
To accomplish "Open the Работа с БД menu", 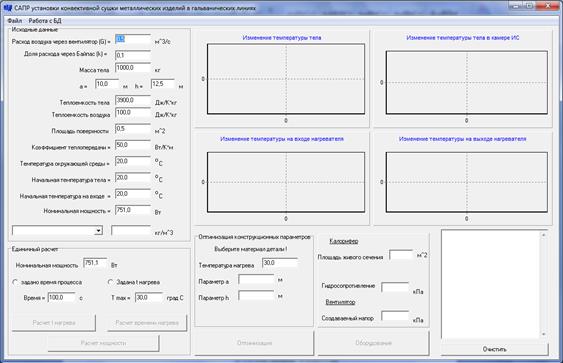I will tap(45, 21).
